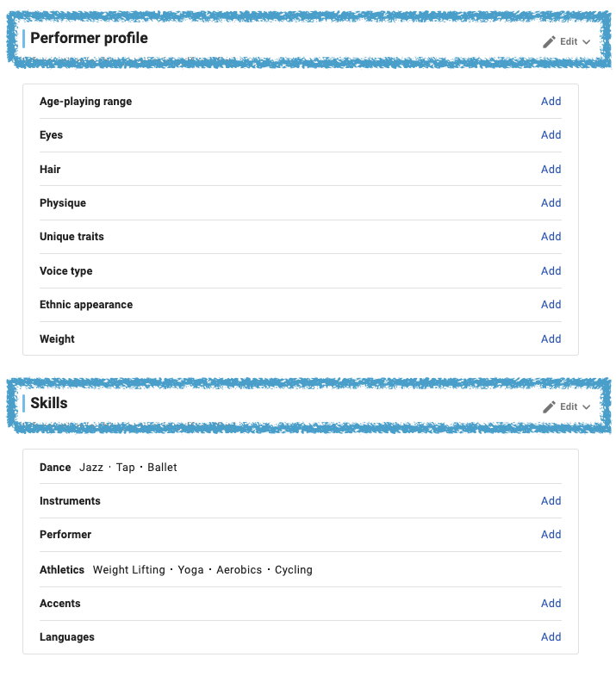Add a Voice type
The image size is (616, 676).
[551, 271]
